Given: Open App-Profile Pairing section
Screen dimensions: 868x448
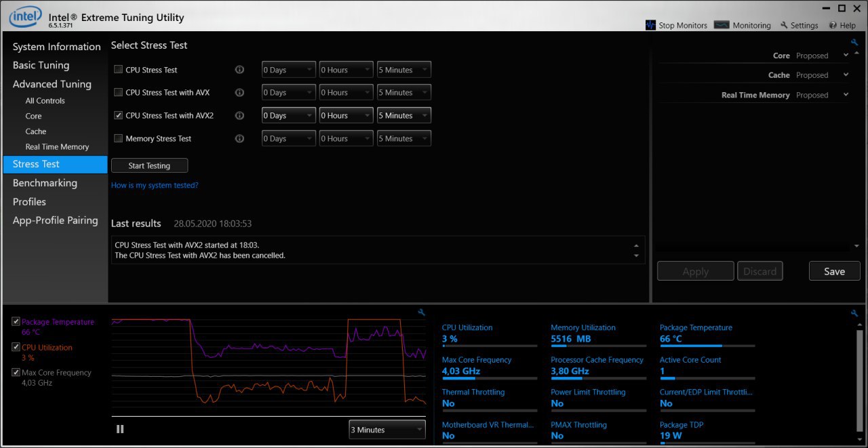Looking at the screenshot, I should point(55,220).
